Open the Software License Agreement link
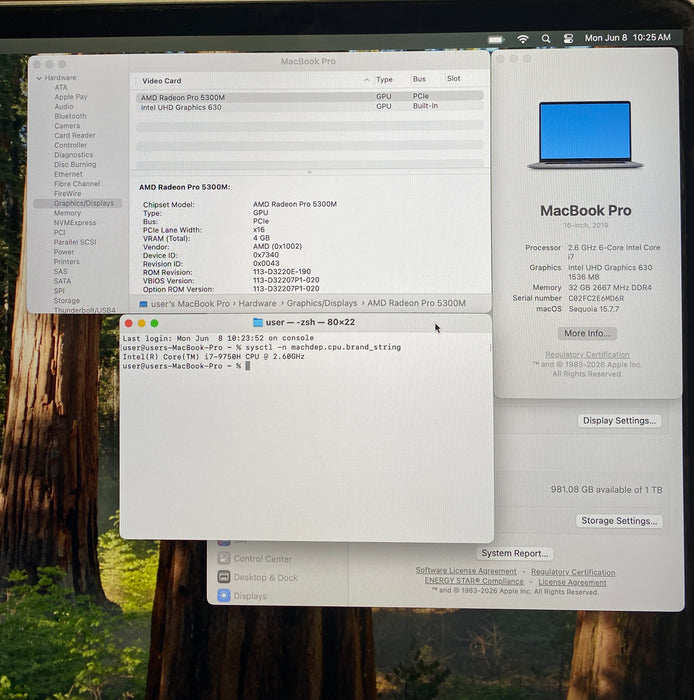 tap(466, 571)
